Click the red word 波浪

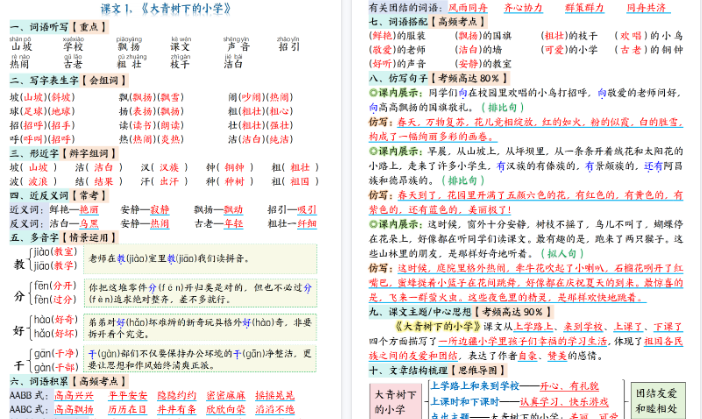point(39,181)
